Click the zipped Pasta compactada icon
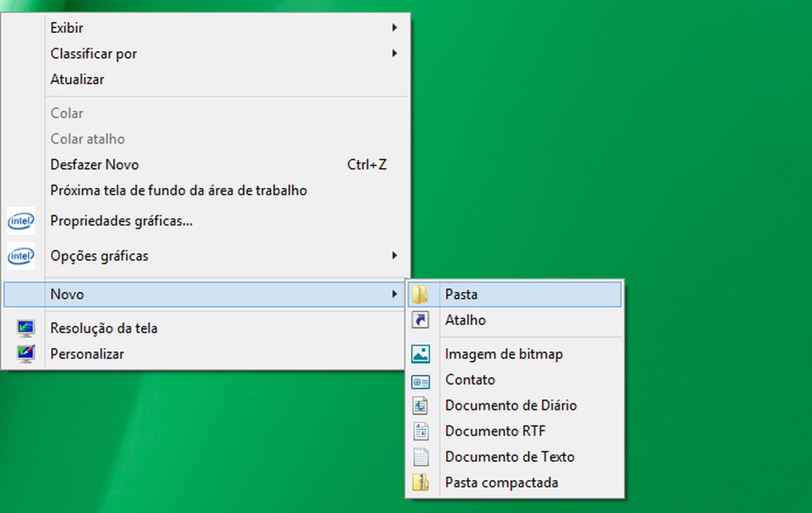 421,482
